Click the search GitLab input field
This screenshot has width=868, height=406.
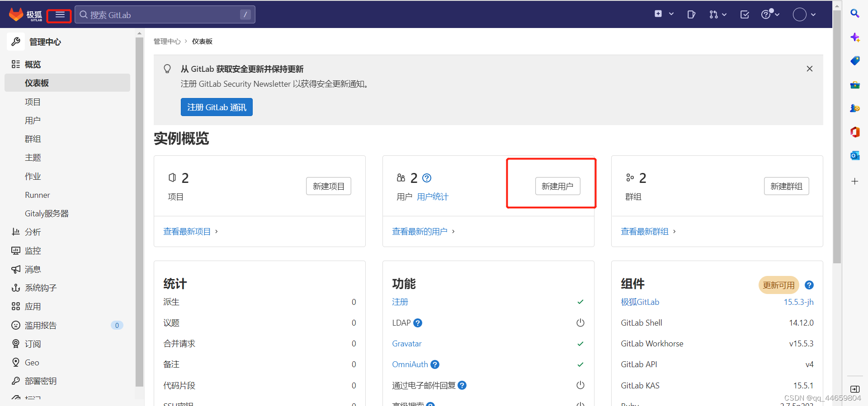pos(165,15)
